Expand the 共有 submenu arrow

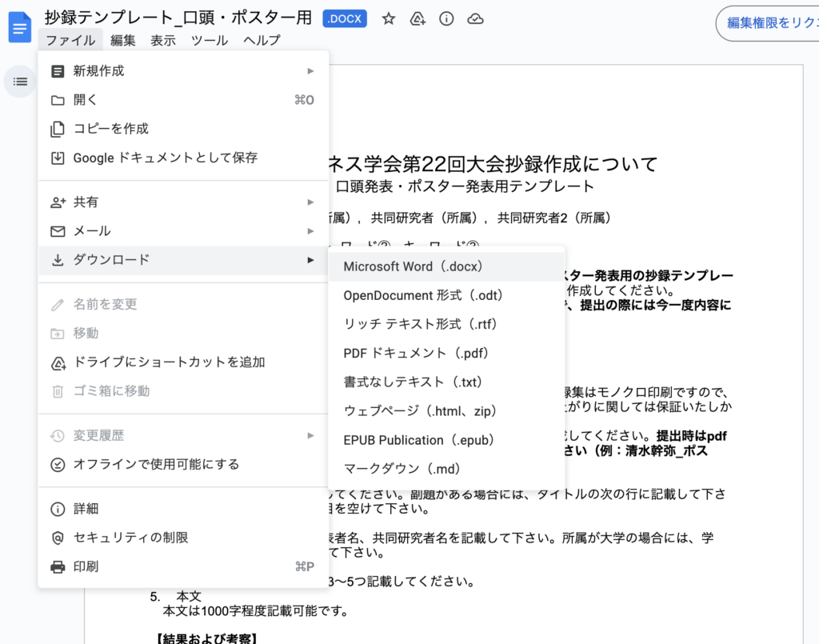pos(310,202)
